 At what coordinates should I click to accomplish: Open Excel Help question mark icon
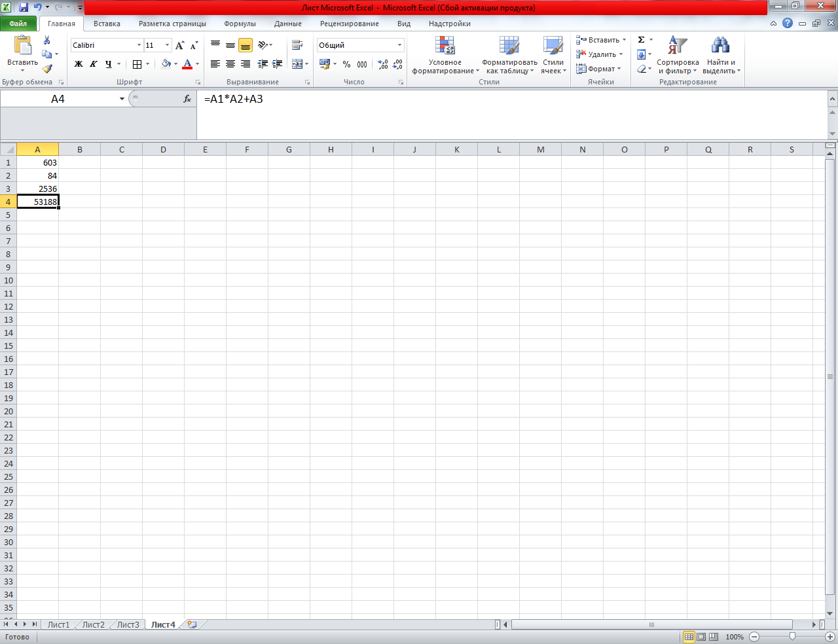(788, 23)
